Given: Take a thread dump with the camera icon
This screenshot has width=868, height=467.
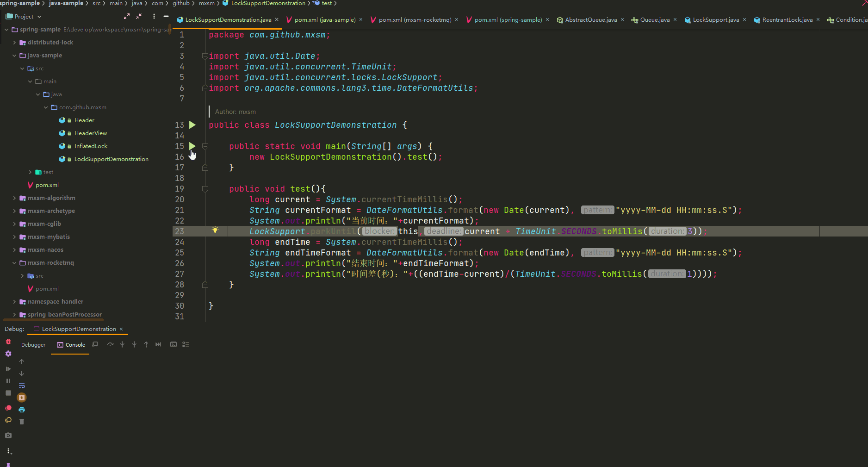Looking at the screenshot, I should [8, 435].
